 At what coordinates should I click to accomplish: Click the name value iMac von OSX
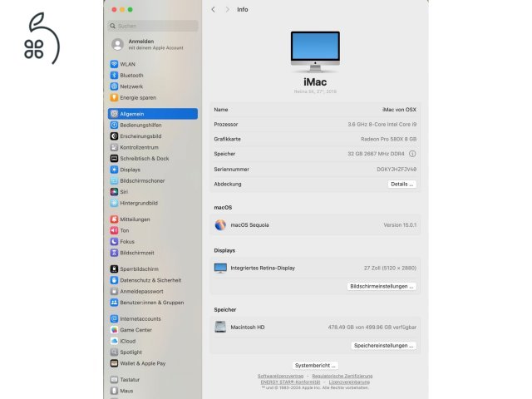point(399,110)
